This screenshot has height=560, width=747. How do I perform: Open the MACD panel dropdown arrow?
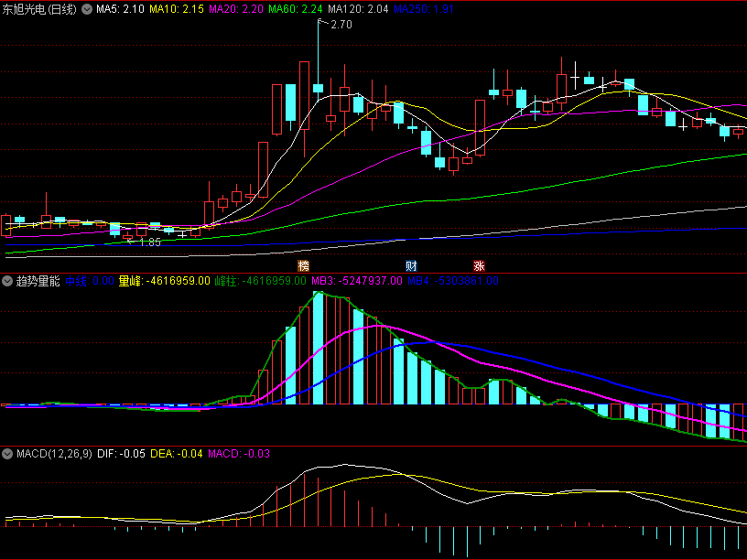[x=7, y=454]
